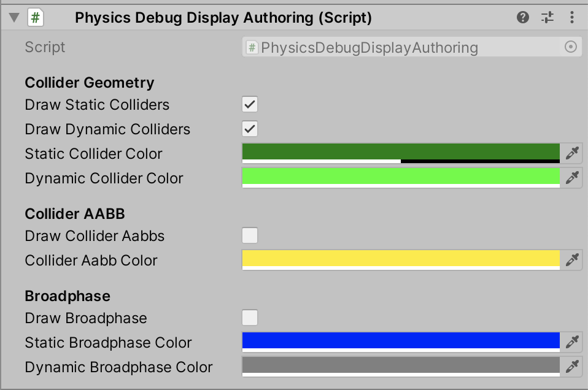Screen dimensions: 588x390
Task: Open the yellow Collider Aabb Color swatch
Action: (x=401, y=259)
